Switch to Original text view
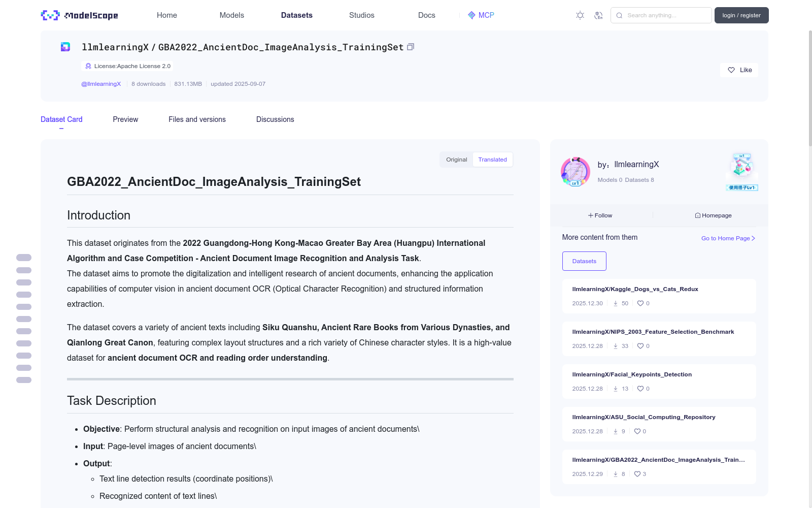The image size is (812, 508). coord(456,160)
